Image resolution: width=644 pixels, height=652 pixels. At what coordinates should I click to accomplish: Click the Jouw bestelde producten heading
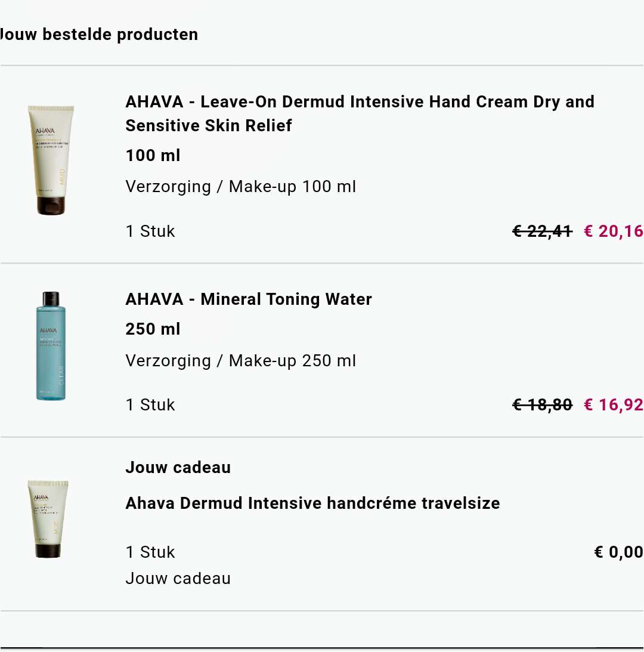98,34
